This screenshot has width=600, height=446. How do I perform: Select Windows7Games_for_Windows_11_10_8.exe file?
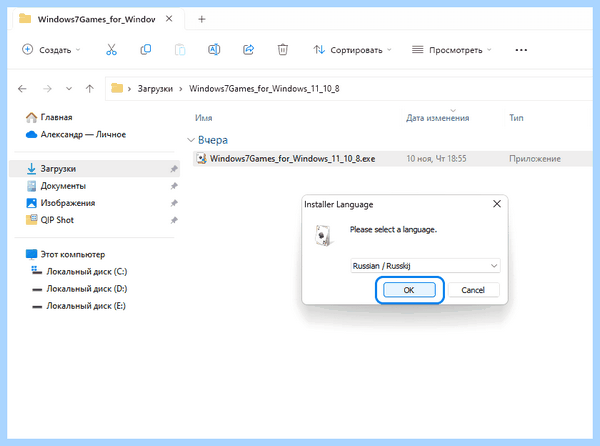(393, 159)
